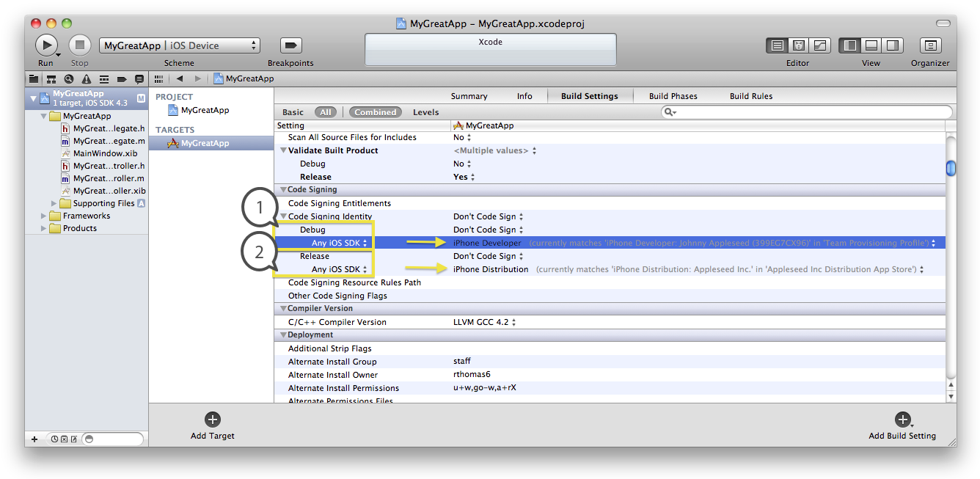This screenshot has height=479, width=980.
Task: Collapse the Code Signing Identity setting
Action: [x=283, y=216]
